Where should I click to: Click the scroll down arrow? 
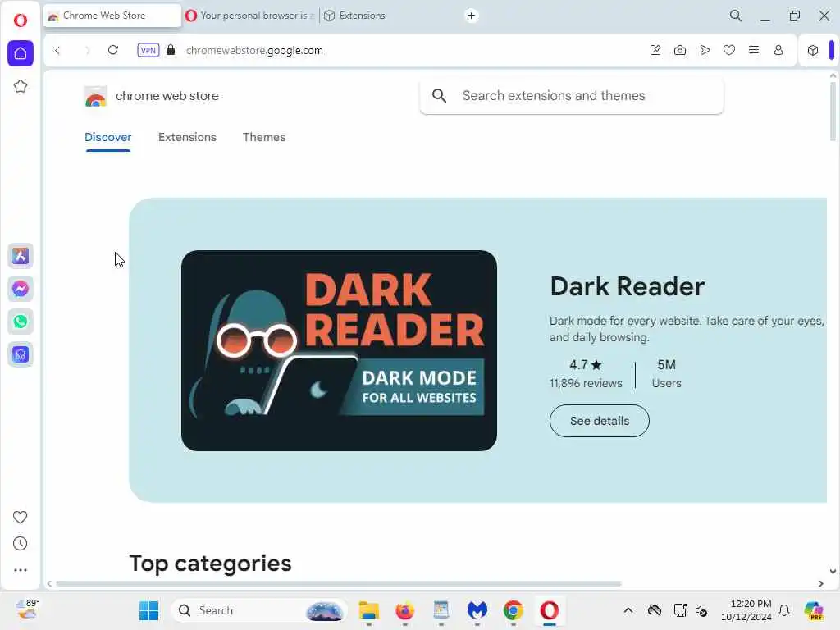coord(833,572)
